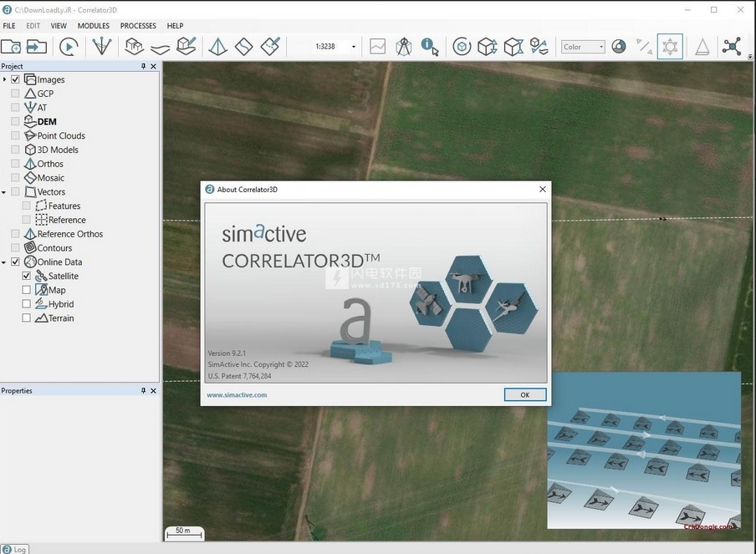Click the network nodes toolbar icon

[x=732, y=47]
